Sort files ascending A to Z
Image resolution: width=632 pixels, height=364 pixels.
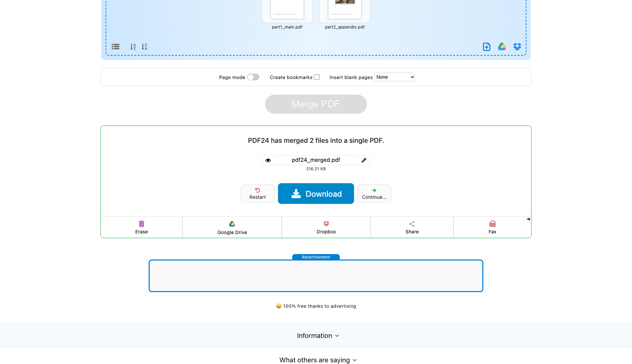pyautogui.click(x=133, y=47)
